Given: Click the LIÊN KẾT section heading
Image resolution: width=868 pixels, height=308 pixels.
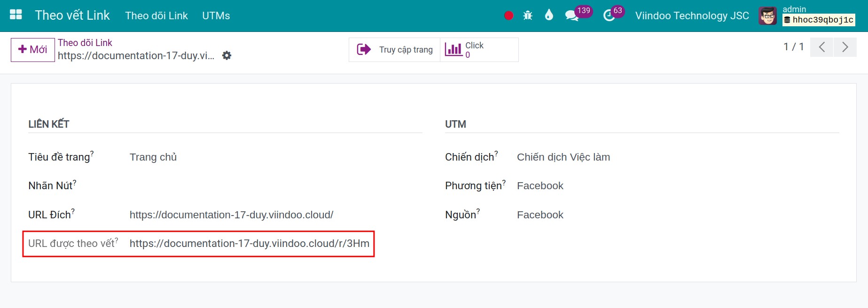Looking at the screenshot, I should pyautogui.click(x=49, y=124).
